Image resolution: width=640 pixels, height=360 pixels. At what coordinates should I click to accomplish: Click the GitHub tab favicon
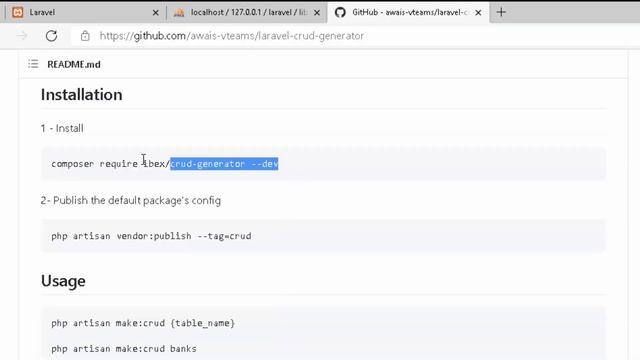pos(340,12)
